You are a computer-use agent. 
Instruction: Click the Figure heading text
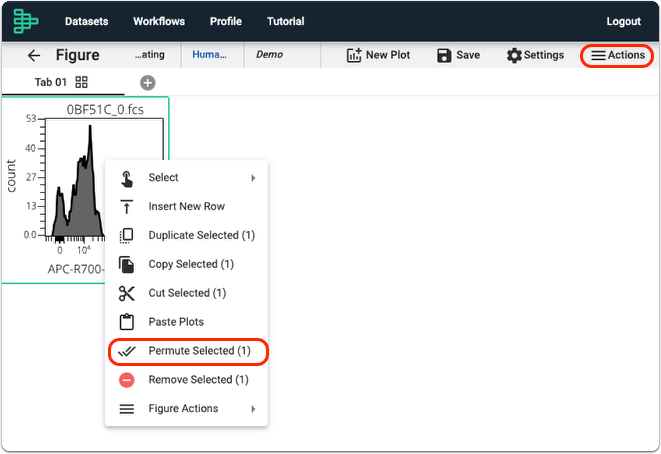click(78, 55)
